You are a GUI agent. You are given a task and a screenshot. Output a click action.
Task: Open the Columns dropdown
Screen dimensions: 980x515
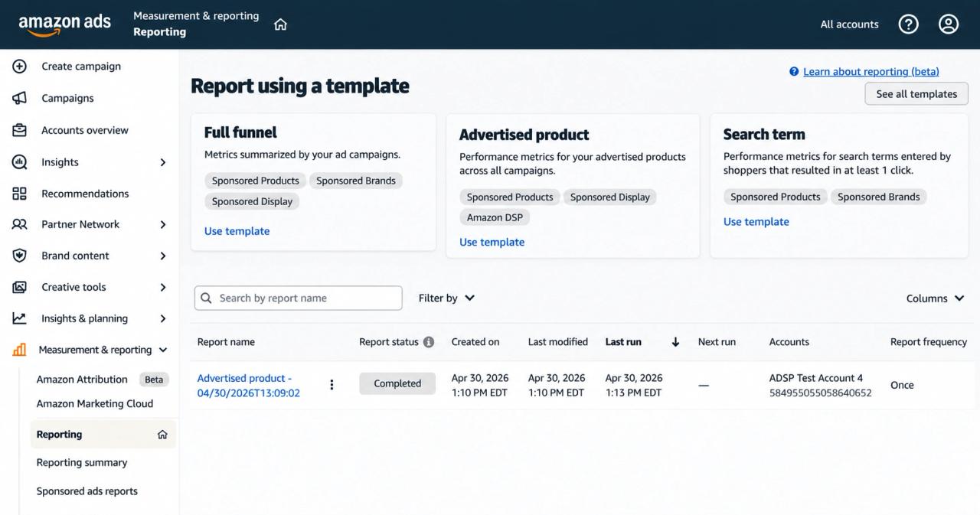935,298
